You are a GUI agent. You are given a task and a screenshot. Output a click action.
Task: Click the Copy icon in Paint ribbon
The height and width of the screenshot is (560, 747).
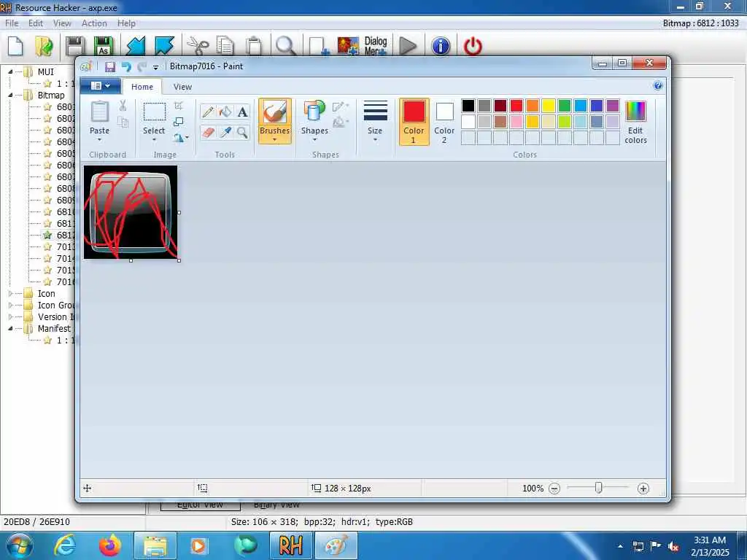coord(123,122)
